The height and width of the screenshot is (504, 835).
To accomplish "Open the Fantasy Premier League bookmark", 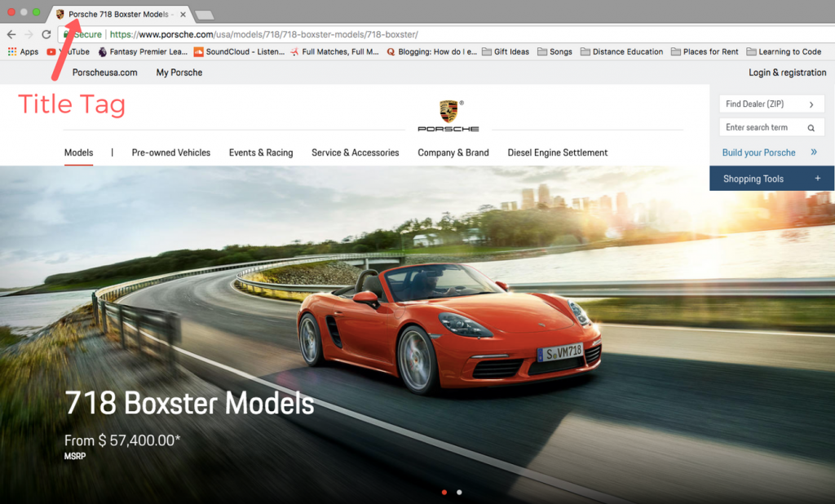I will [143, 51].
